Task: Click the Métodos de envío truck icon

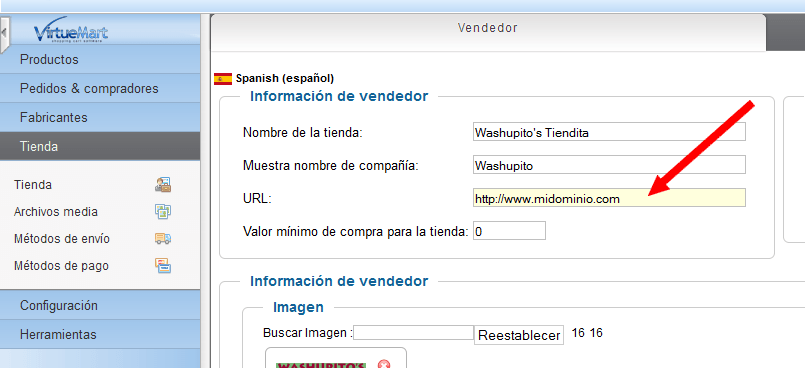Action: 163,239
